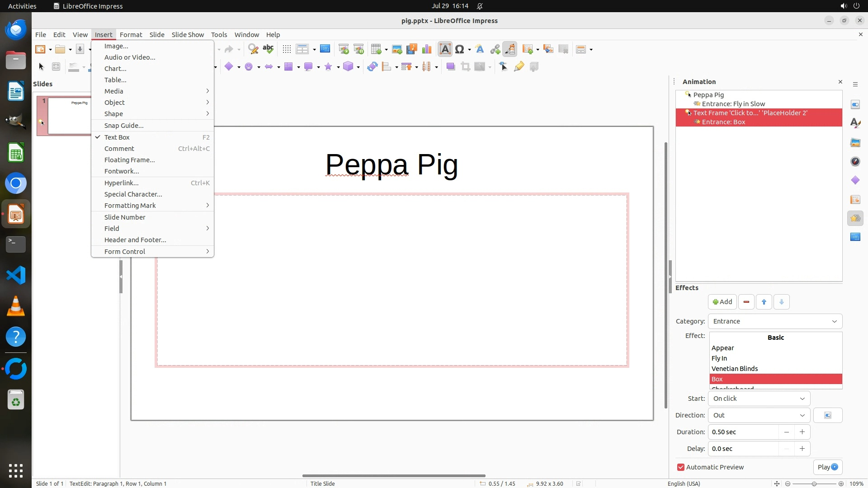Click the Insert Fontwork Text icon
Image resolution: width=868 pixels, height=488 pixels.
click(480, 49)
